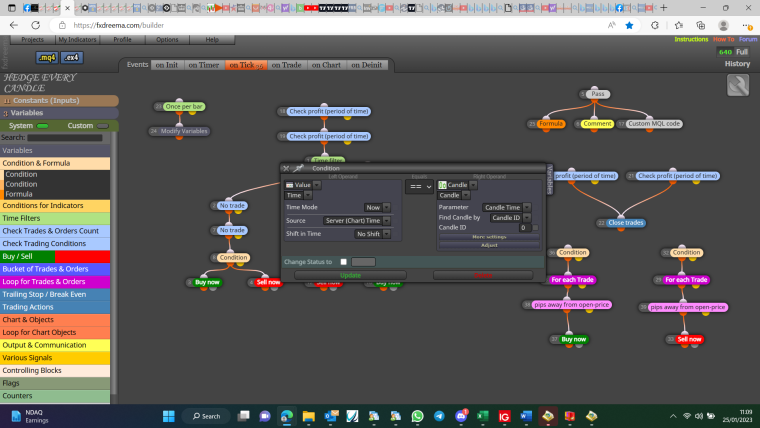Image resolution: width=760 pixels, height=428 pixels.
Task: Open the Instructions link
Action: click(x=691, y=39)
